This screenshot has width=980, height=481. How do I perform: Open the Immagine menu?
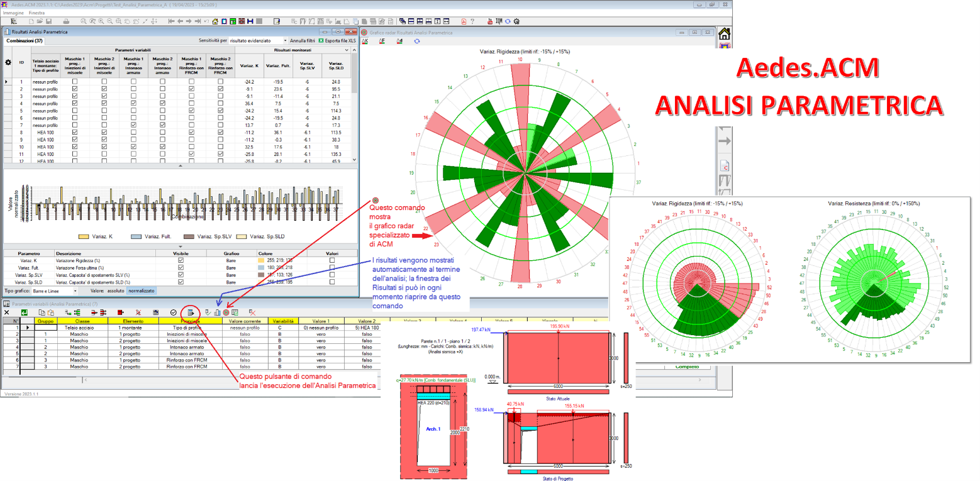(13, 13)
